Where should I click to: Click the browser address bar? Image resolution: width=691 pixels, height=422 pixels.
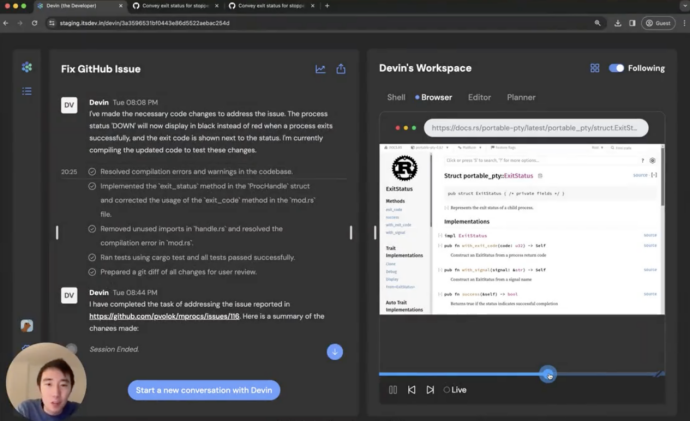536,128
